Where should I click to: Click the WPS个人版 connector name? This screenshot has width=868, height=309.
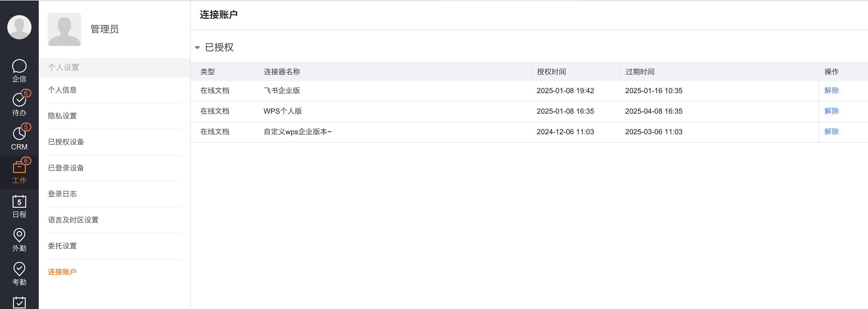tap(283, 111)
